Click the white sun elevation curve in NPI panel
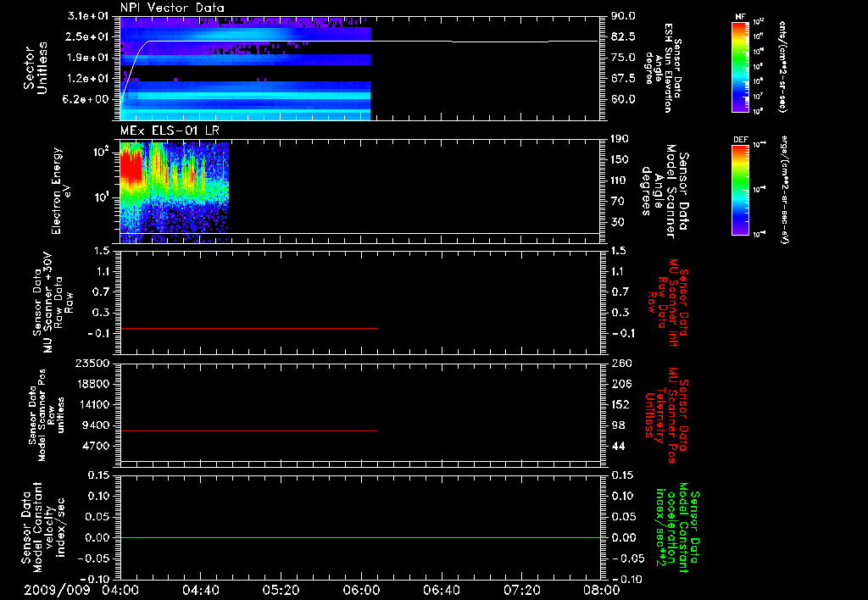This screenshot has width=868, height=600. pos(359,41)
